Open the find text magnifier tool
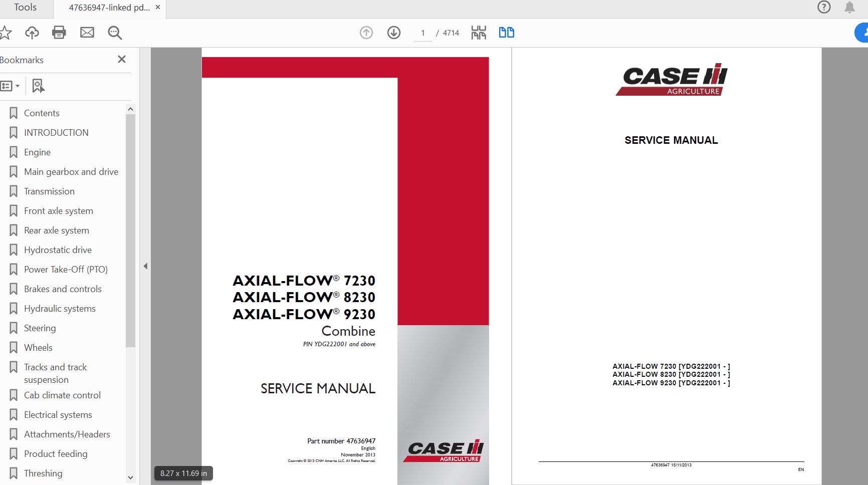This screenshot has width=868, height=485. pos(115,33)
